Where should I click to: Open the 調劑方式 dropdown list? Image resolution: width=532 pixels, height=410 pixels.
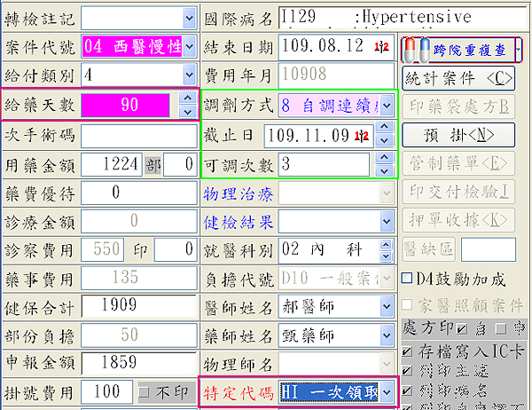coord(387,106)
